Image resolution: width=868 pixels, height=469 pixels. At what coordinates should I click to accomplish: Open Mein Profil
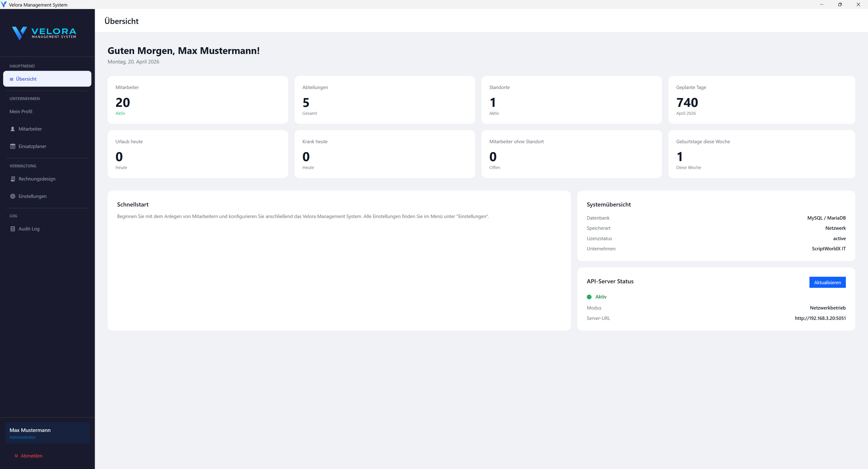click(21, 111)
